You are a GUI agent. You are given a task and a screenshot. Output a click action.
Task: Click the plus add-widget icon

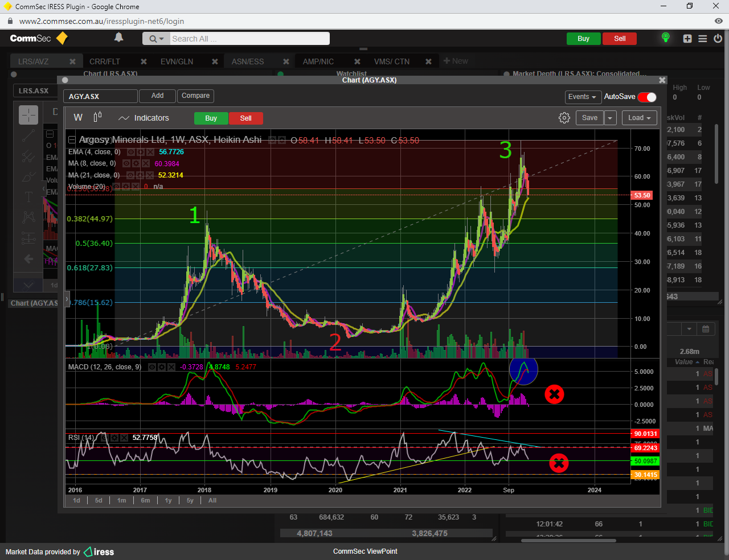point(687,39)
